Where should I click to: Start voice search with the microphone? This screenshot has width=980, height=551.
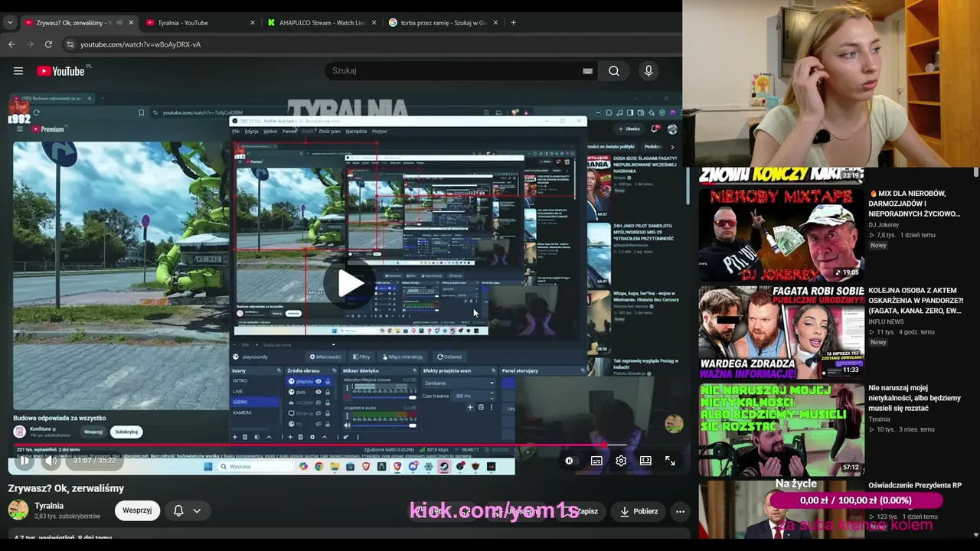pos(648,71)
